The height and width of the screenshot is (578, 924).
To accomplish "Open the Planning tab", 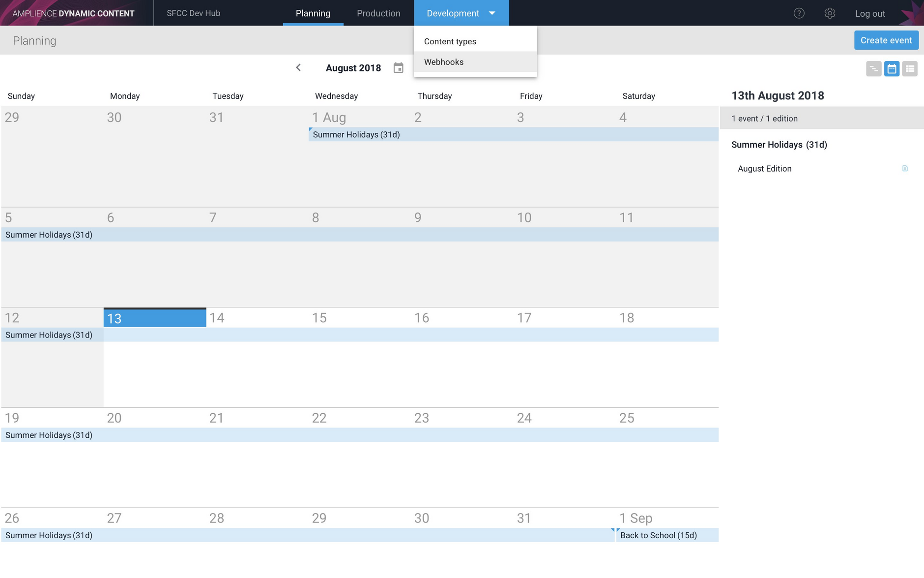I will click(x=313, y=13).
